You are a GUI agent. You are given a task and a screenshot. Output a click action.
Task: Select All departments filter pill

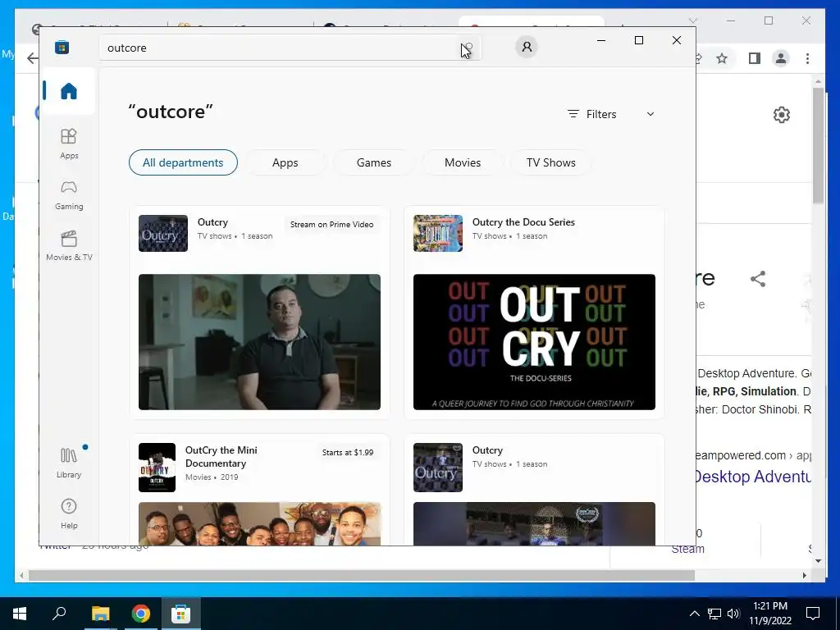point(183,162)
